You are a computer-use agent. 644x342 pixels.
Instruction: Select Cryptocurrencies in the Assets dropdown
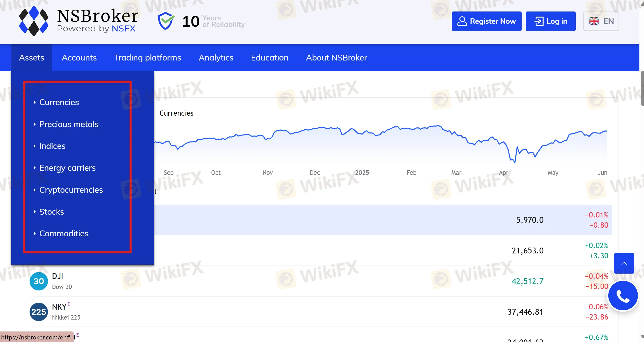coord(71,190)
